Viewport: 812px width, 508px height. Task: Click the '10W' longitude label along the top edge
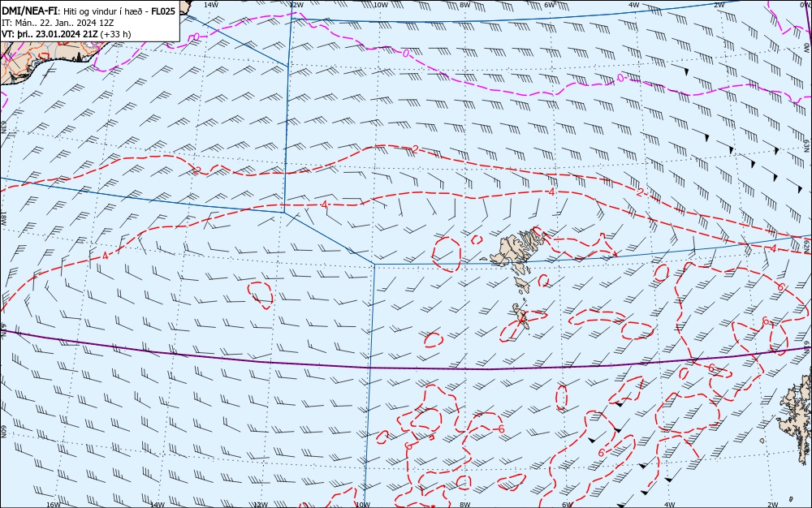click(381, 4)
